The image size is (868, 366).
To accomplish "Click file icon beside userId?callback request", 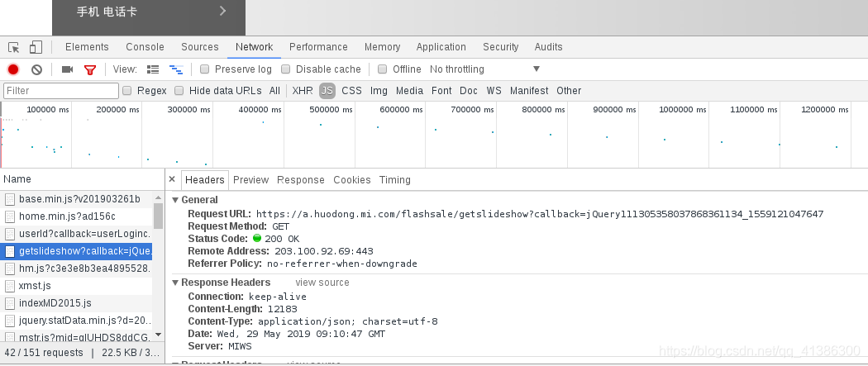I will 9,234.
